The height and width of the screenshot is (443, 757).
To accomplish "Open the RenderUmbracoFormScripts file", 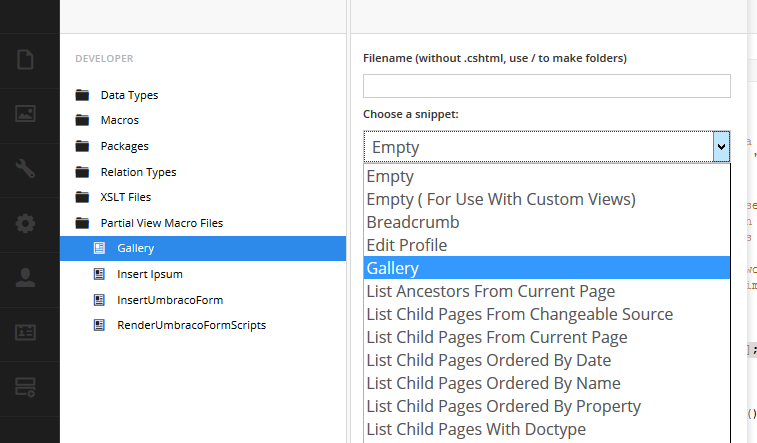I will coord(191,325).
